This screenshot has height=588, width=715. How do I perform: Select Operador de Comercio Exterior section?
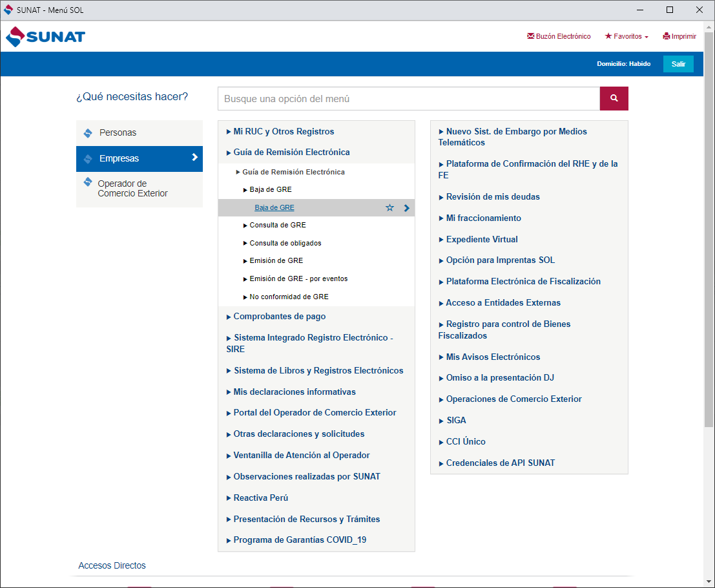[140, 189]
